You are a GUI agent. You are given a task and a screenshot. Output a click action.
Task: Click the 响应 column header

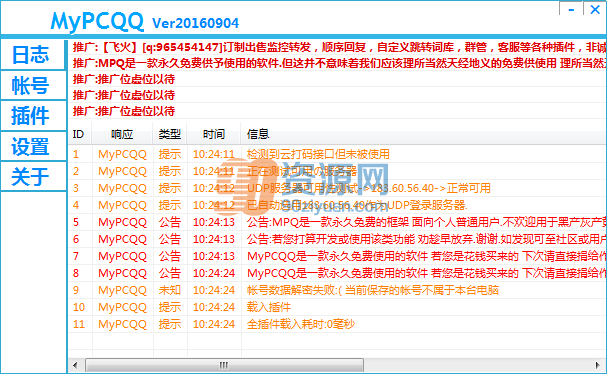click(122, 134)
